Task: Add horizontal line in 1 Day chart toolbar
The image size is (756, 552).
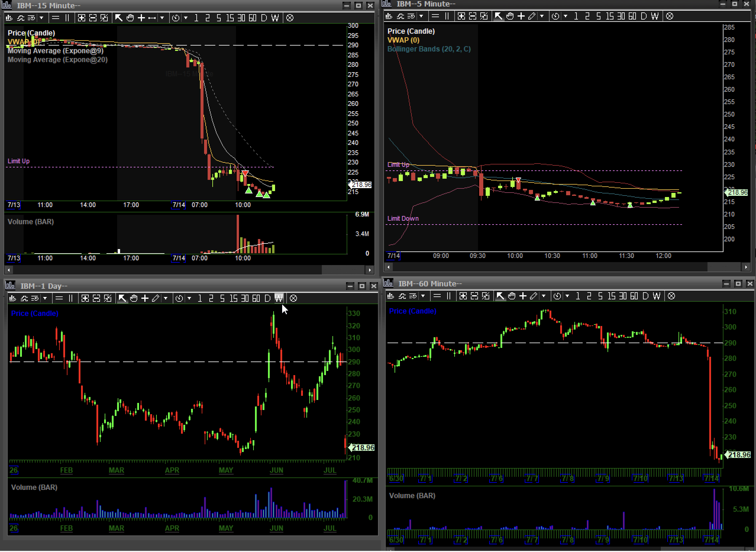Action: (59, 298)
